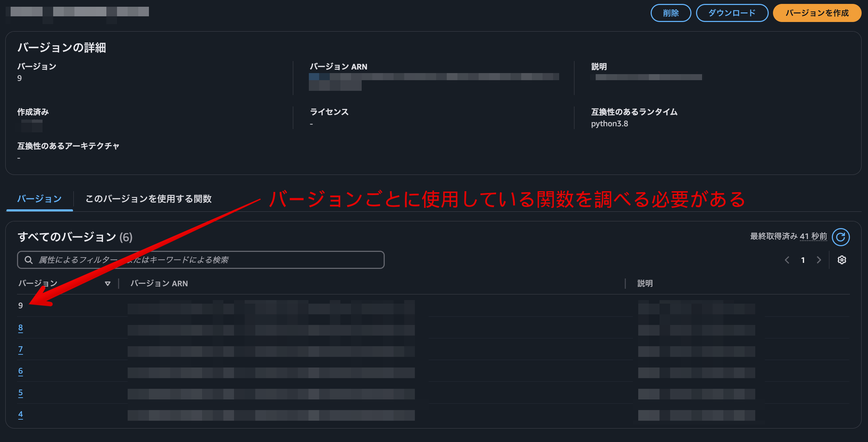The image size is (868, 442).
Task: Switch to the このバージョンを使用する関数 tab
Action: (x=148, y=199)
